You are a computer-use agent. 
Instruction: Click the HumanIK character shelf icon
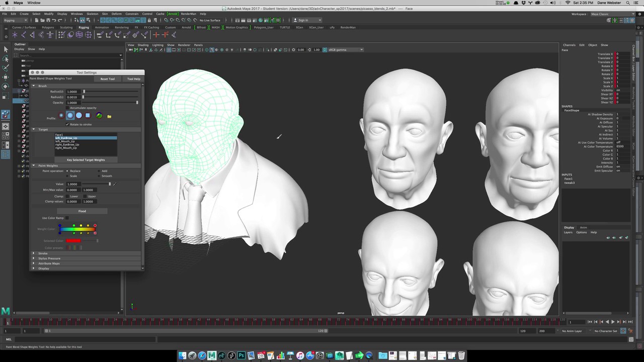coord(51,35)
